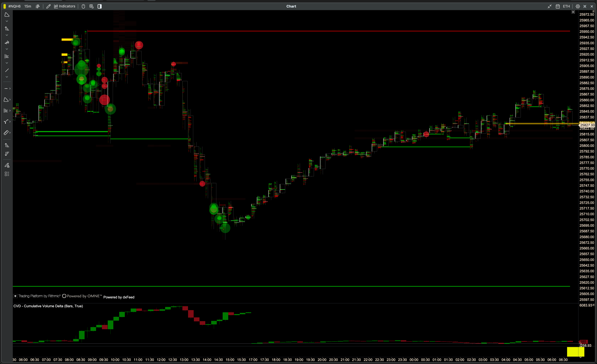Open chart settings gear icon

578,6
